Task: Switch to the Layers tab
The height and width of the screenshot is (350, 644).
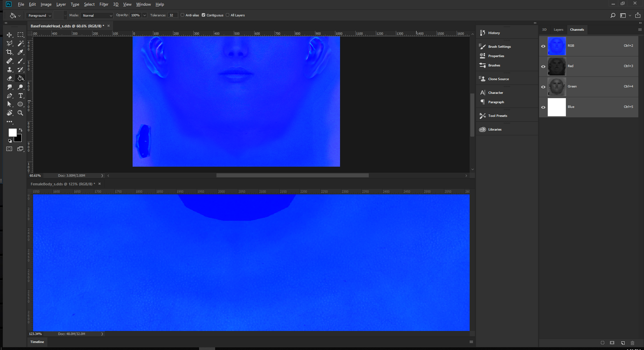Action: pyautogui.click(x=558, y=30)
